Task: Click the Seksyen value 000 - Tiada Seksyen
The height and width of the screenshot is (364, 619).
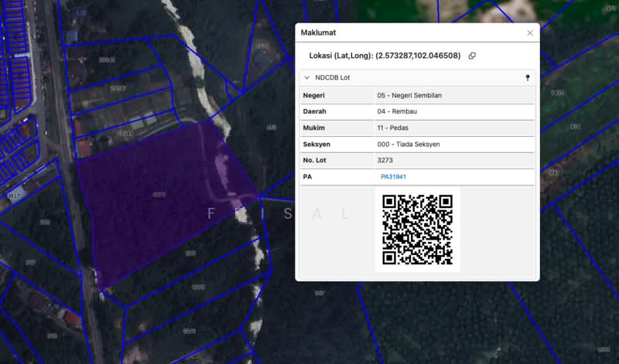Action: click(409, 145)
